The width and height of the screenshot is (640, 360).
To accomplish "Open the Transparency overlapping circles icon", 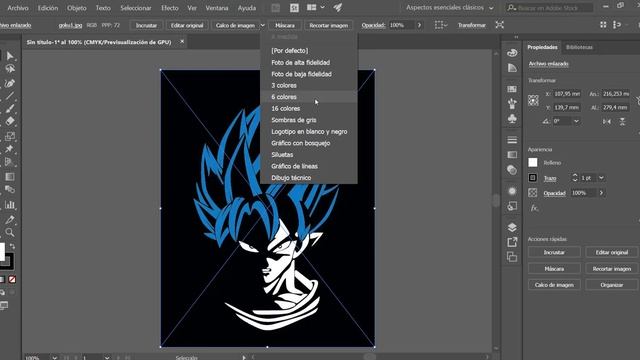I will click(x=512, y=170).
